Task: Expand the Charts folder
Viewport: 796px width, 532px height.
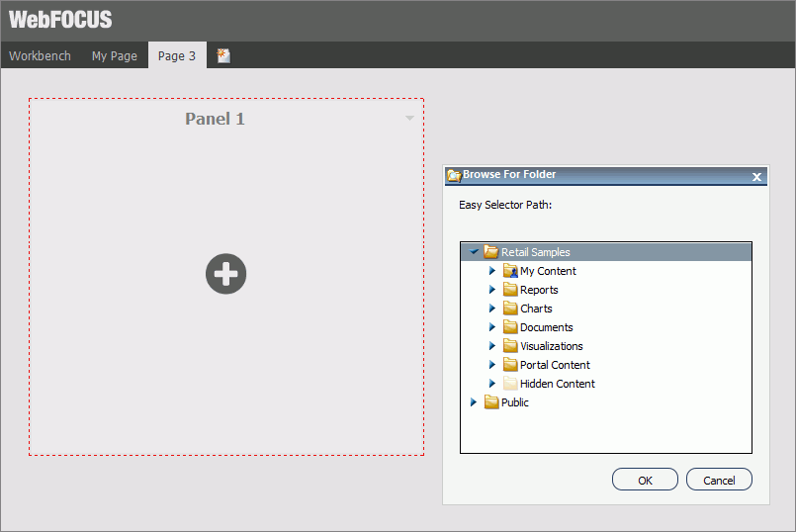Action: (x=491, y=309)
